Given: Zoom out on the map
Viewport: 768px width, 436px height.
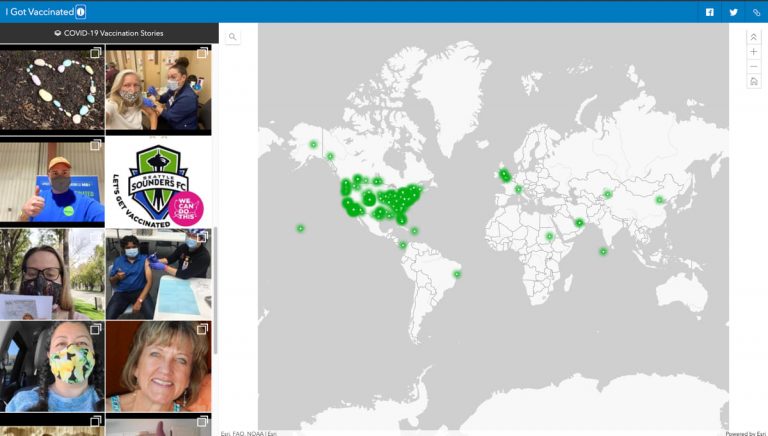Looking at the screenshot, I should 753,67.
